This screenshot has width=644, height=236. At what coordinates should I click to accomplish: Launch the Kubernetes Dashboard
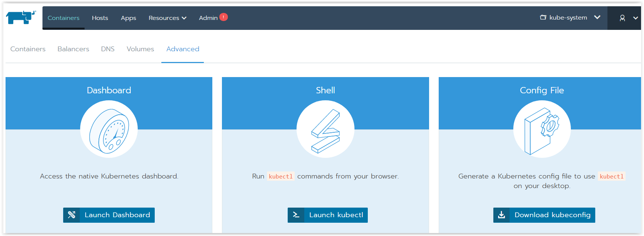click(x=109, y=215)
